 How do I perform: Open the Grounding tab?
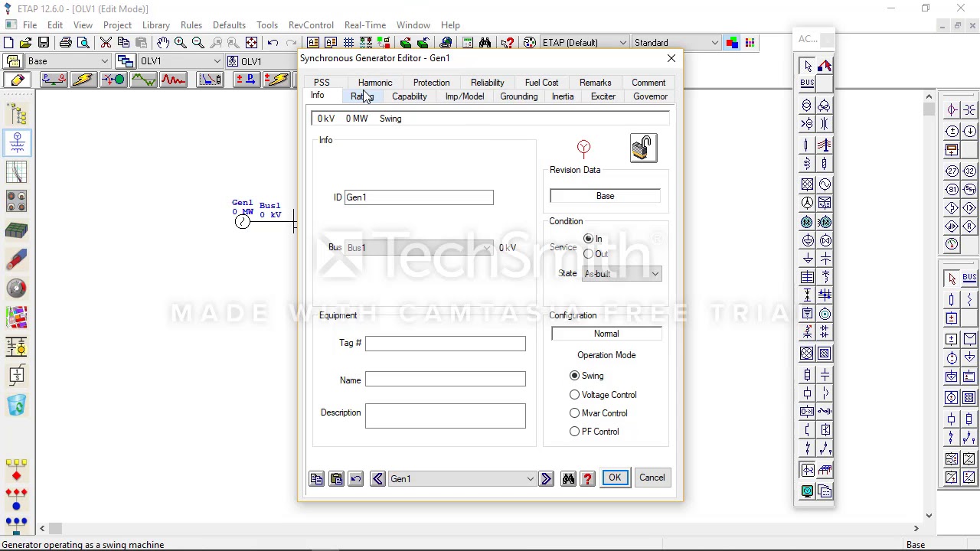tap(519, 96)
